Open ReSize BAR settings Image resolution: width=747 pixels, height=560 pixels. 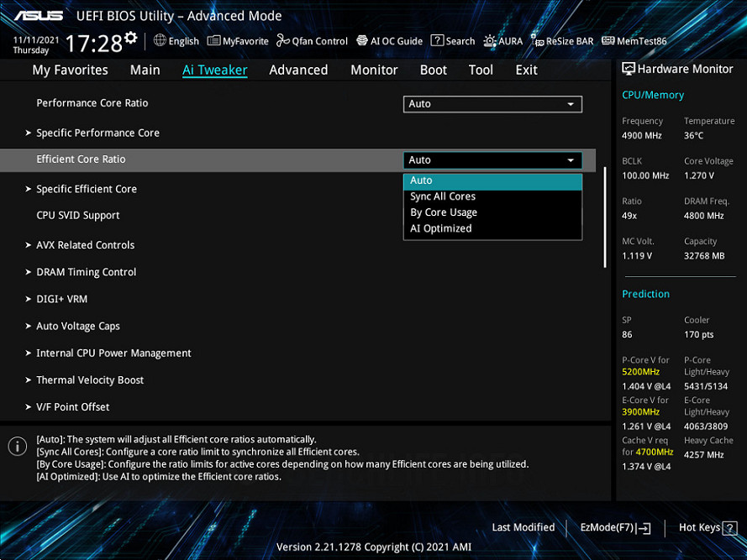click(561, 40)
